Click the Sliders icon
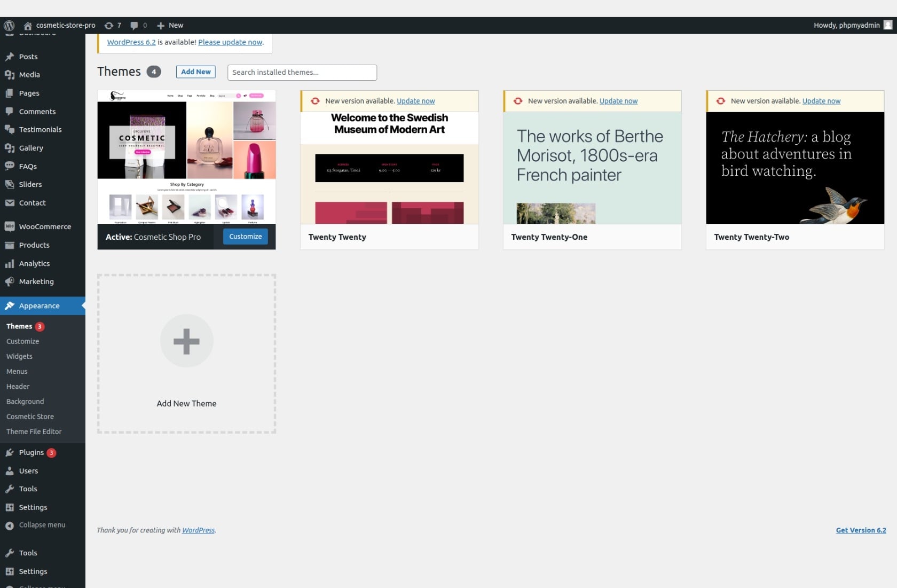 coord(10,184)
